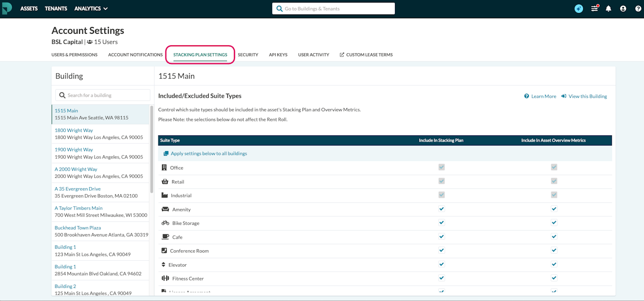The image size is (644, 301).
Task: Click the copy icon beside Apply settings
Action: coord(166,154)
